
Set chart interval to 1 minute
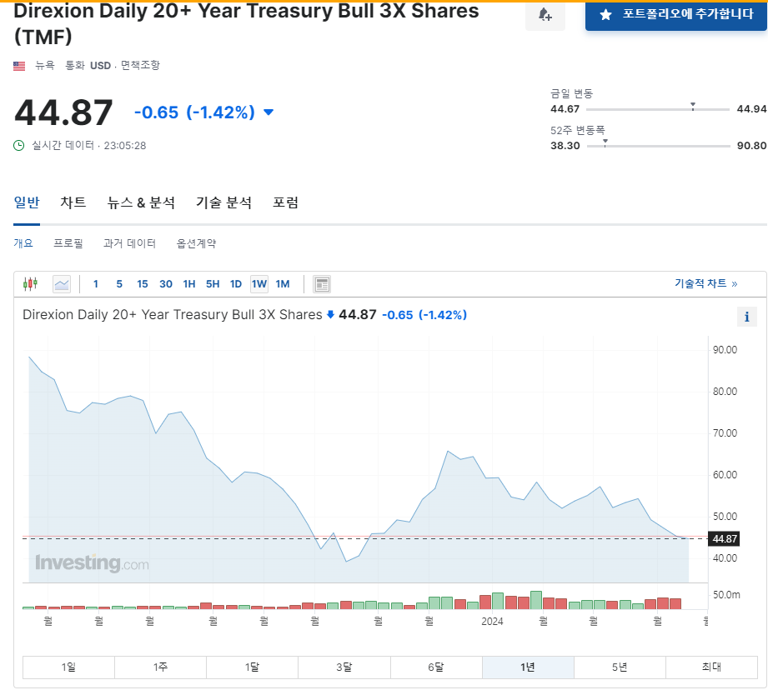tap(96, 284)
